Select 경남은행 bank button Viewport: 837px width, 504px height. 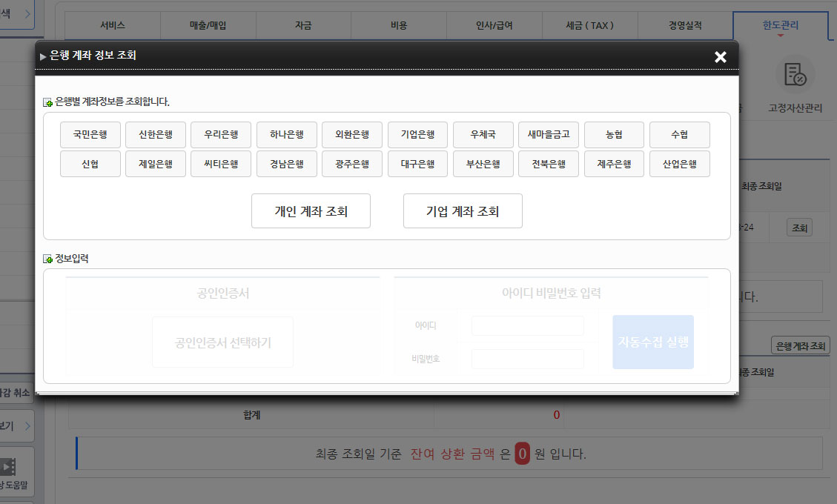coord(287,164)
